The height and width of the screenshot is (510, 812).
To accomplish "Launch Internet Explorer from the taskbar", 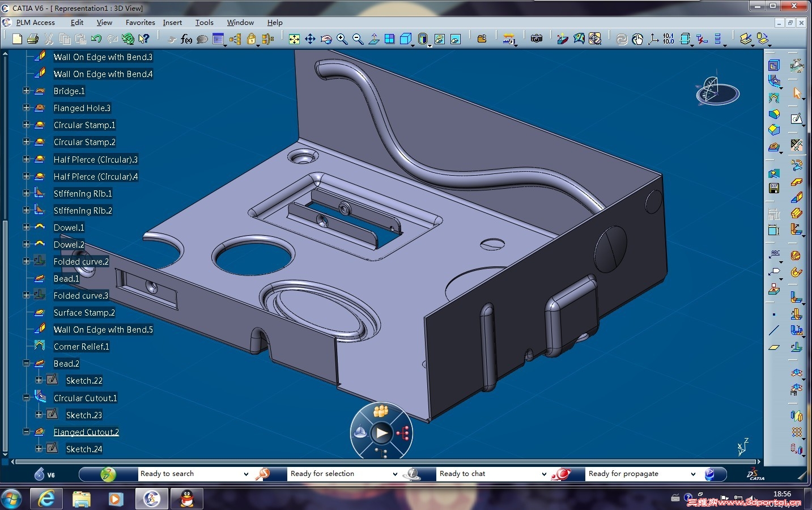I will [46, 499].
